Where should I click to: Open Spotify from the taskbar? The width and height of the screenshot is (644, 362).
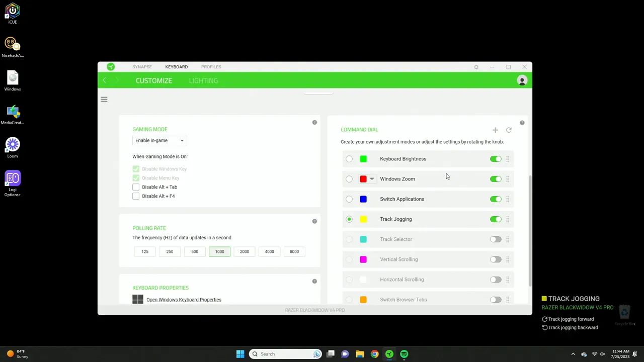pos(404,354)
